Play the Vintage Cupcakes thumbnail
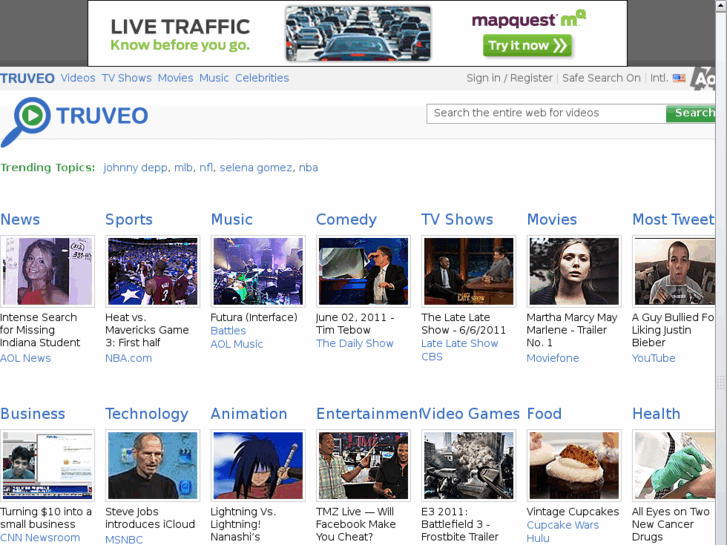This screenshot has width=727, height=545. pyautogui.click(x=574, y=466)
